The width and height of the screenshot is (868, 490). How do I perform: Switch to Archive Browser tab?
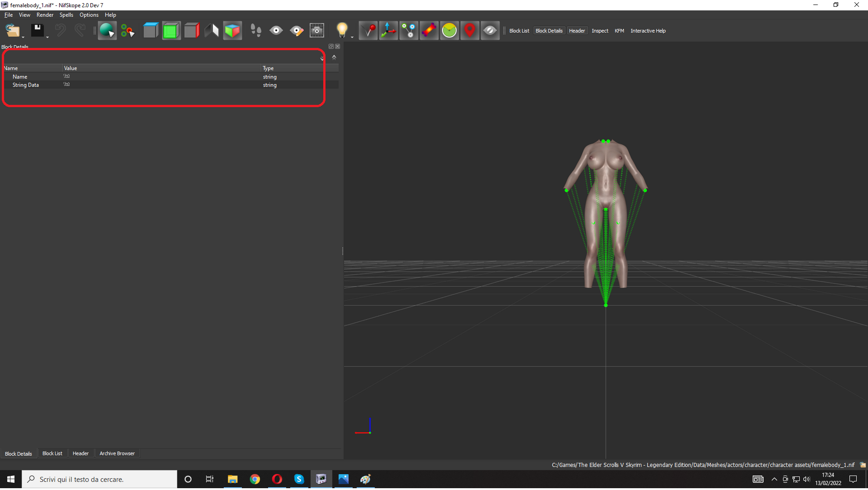(117, 453)
